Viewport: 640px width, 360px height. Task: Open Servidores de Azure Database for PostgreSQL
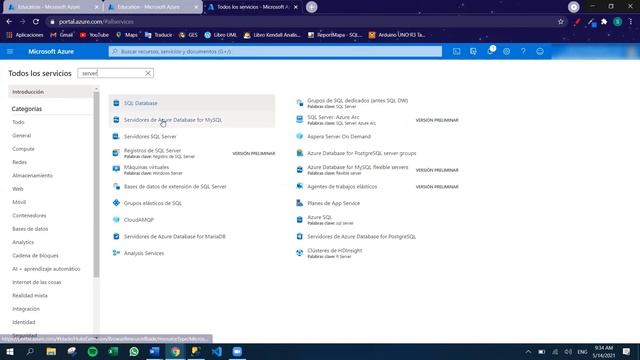click(x=362, y=236)
